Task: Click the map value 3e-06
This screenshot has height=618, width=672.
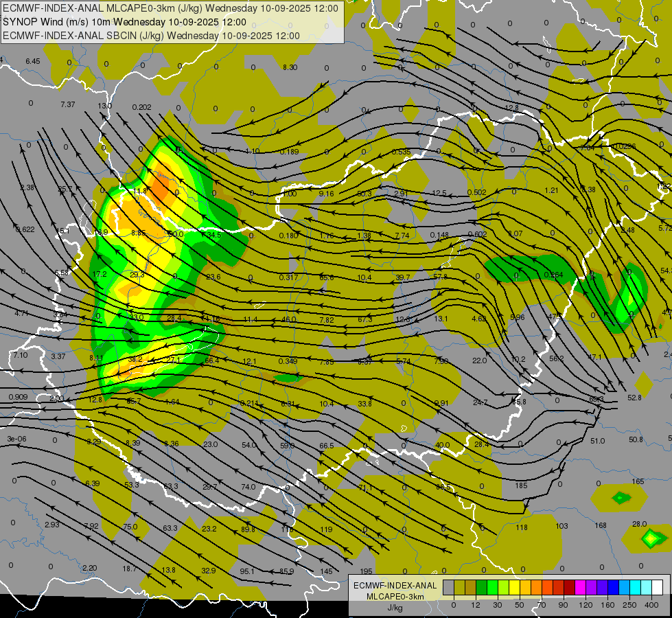Action: point(16,439)
